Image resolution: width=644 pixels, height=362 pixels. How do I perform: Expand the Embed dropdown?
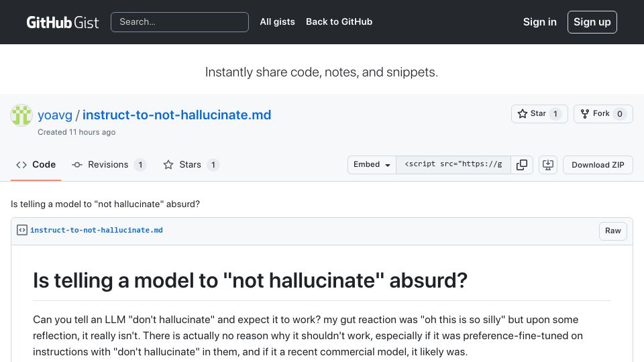372,165
